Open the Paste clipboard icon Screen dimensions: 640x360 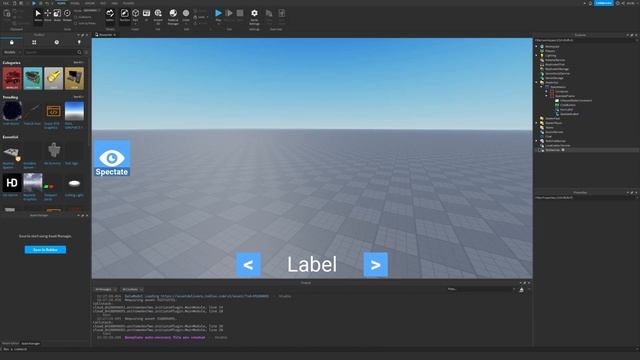(x=7, y=14)
